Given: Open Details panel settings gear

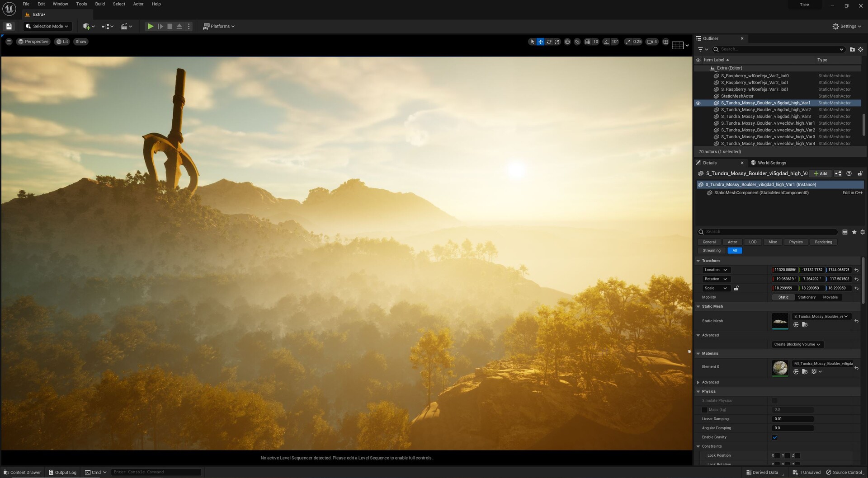Looking at the screenshot, I should [x=862, y=232].
